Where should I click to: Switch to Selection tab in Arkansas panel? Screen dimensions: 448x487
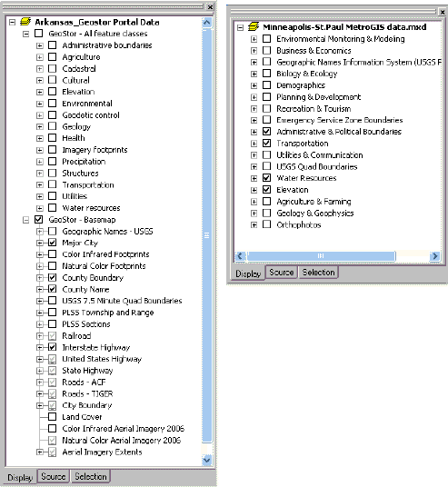pos(91,476)
